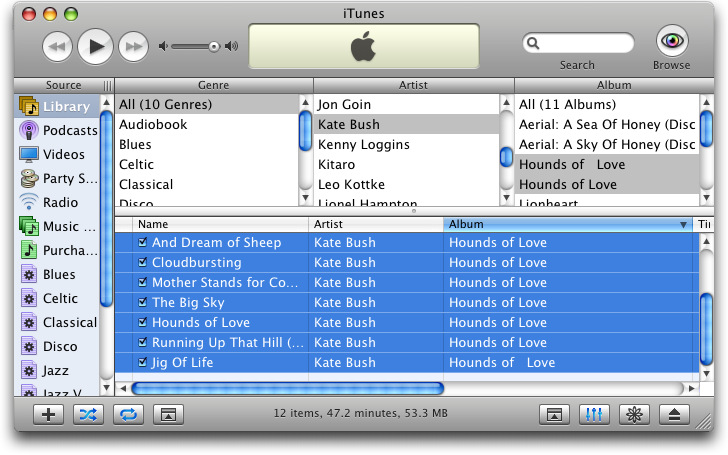Screen dimensions: 728x455
Task: Uncheck Running Up That Hill checkbox
Action: click(x=143, y=342)
